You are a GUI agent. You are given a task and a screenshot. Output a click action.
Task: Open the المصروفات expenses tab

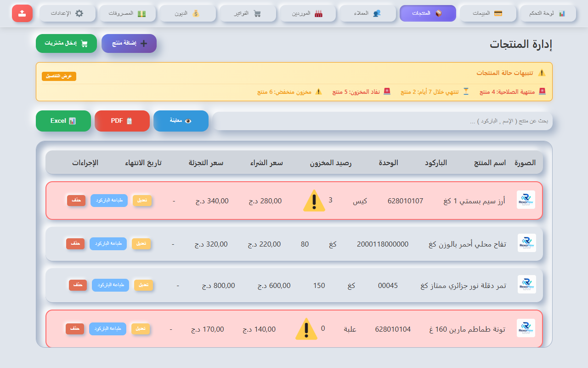(127, 13)
